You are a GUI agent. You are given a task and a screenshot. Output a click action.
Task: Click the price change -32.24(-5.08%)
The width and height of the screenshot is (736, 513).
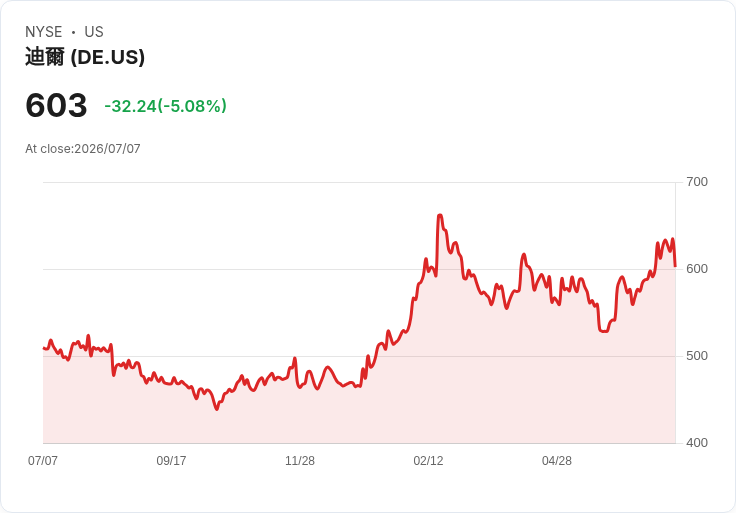pos(166,106)
